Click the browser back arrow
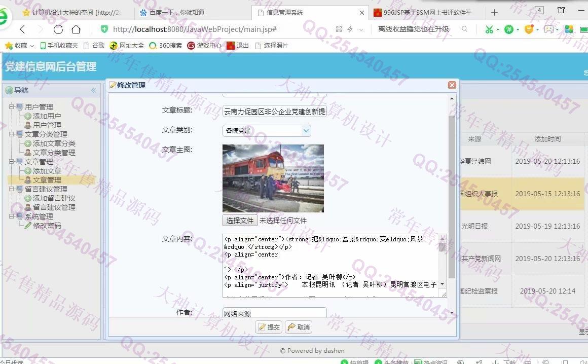 pos(23,29)
